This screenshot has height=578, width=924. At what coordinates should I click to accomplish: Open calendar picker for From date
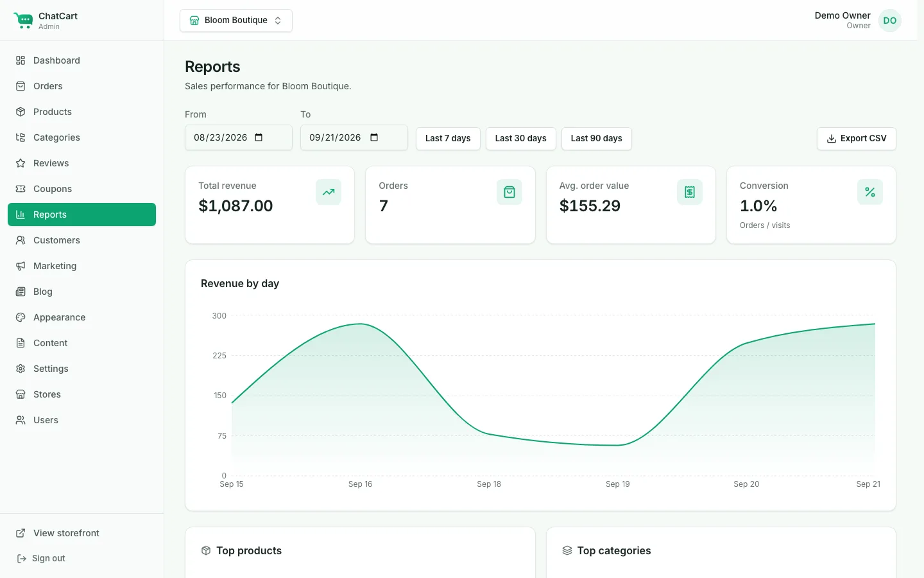tap(259, 137)
